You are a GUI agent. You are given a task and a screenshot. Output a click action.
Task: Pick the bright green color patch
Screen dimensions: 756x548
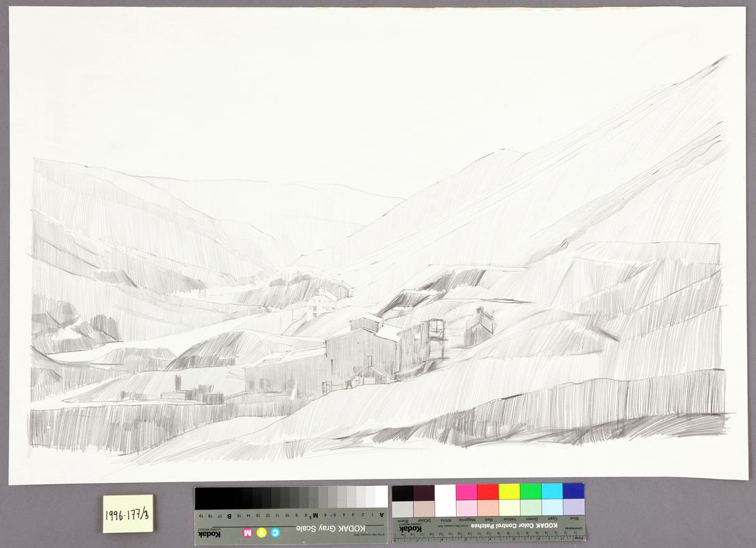[531, 492]
